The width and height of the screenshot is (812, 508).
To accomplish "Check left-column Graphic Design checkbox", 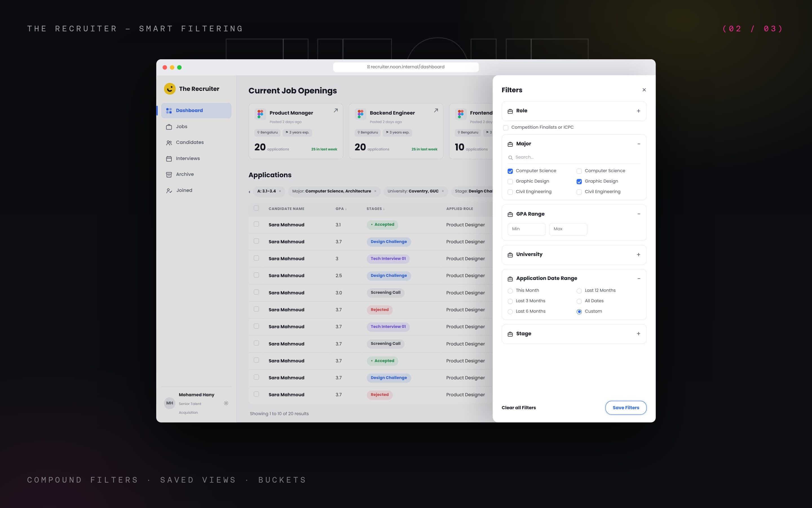I will coord(510,182).
